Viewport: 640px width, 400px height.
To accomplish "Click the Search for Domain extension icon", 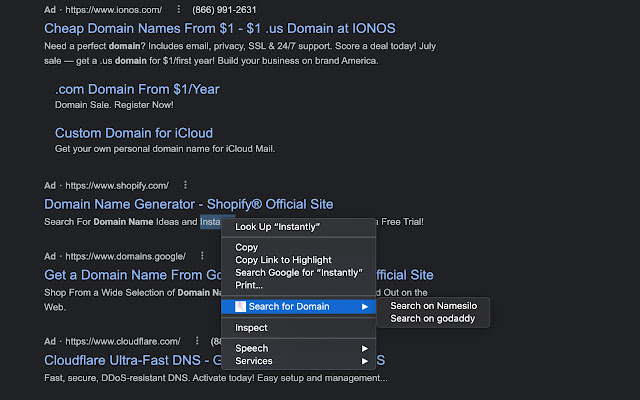I will coord(240,307).
